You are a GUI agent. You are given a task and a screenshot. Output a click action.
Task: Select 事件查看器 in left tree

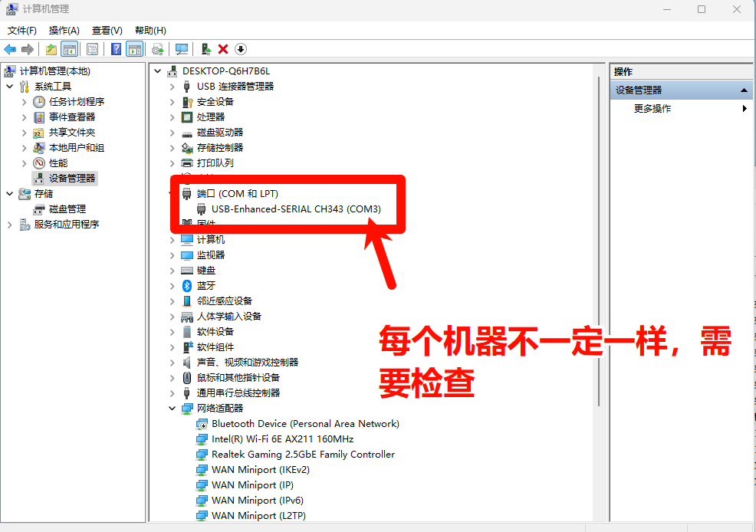72,117
